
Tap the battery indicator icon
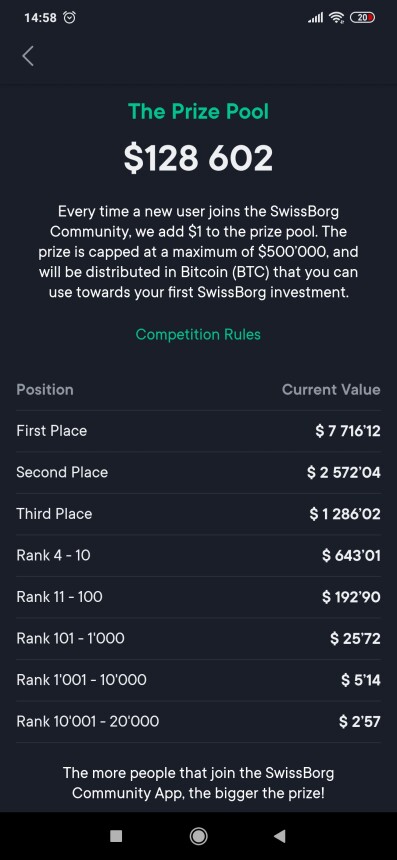pyautogui.click(x=362, y=18)
